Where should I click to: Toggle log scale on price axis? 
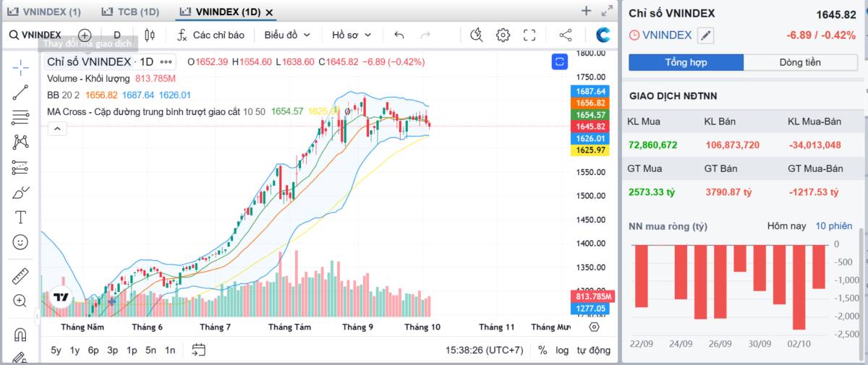(x=562, y=350)
